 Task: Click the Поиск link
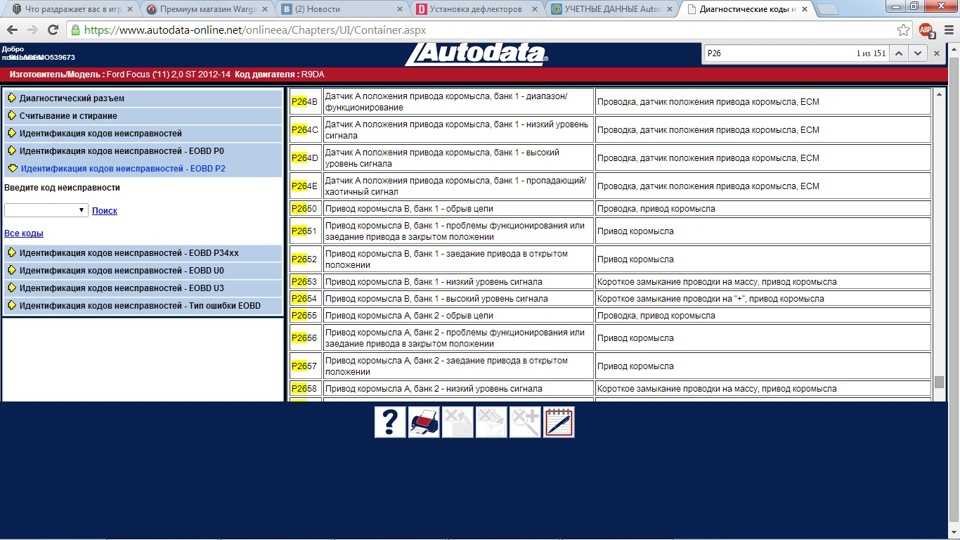click(105, 211)
